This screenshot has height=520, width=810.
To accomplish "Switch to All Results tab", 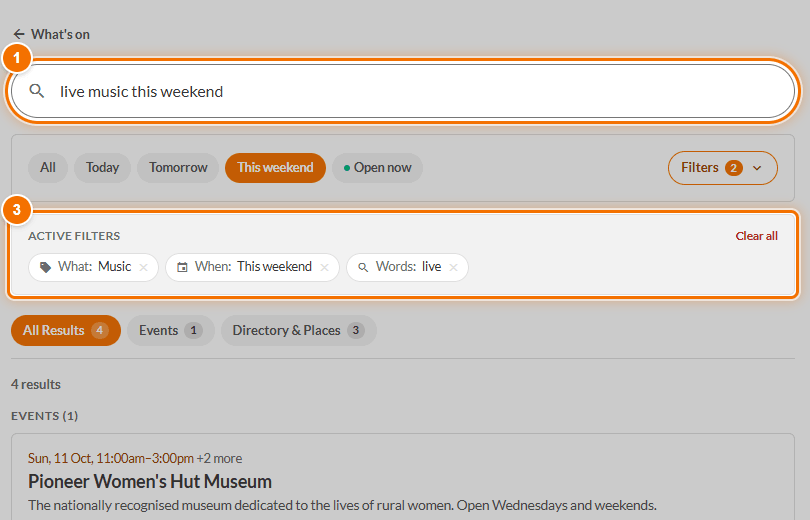I will coord(66,330).
